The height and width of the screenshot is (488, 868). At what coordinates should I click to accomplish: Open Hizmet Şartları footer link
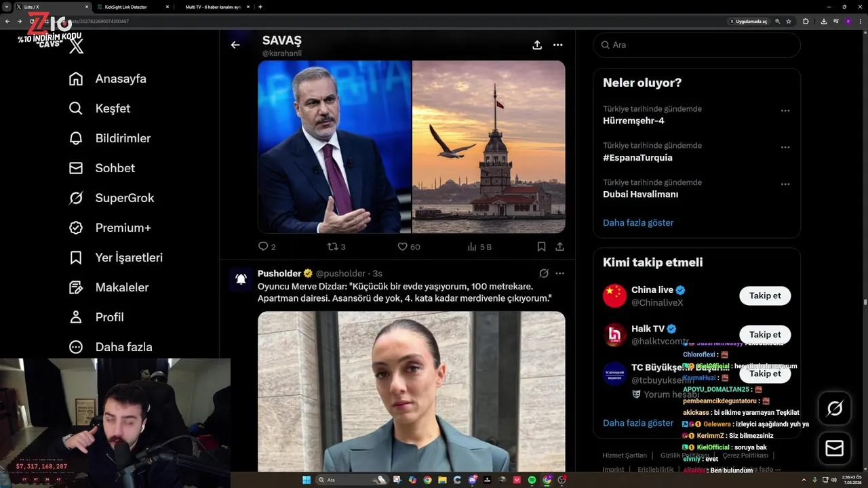coord(625,455)
